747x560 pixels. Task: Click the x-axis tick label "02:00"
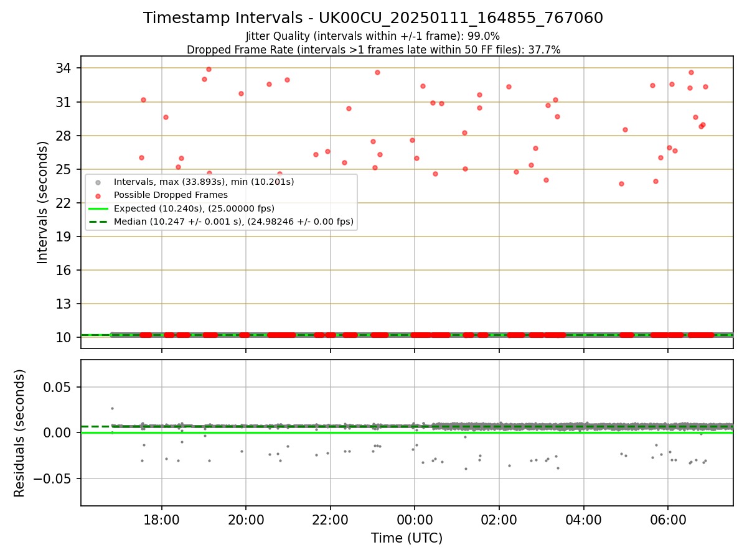[x=499, y=520]
